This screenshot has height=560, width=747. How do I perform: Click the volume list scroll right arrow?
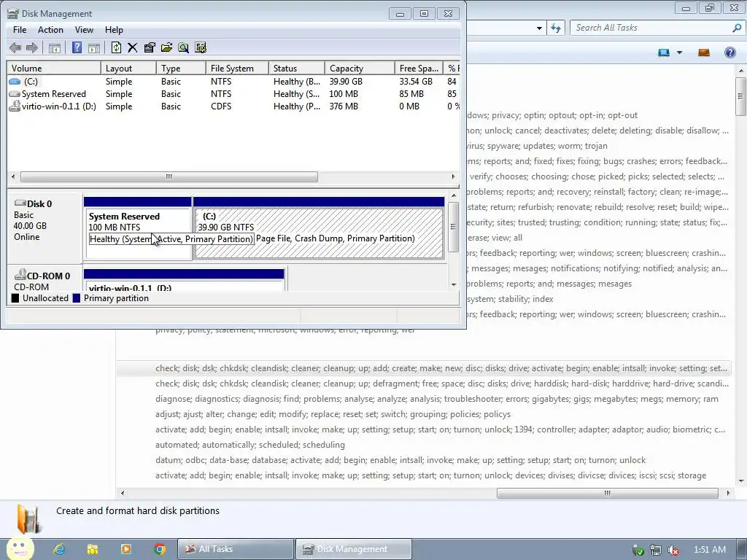coord(453,176)
